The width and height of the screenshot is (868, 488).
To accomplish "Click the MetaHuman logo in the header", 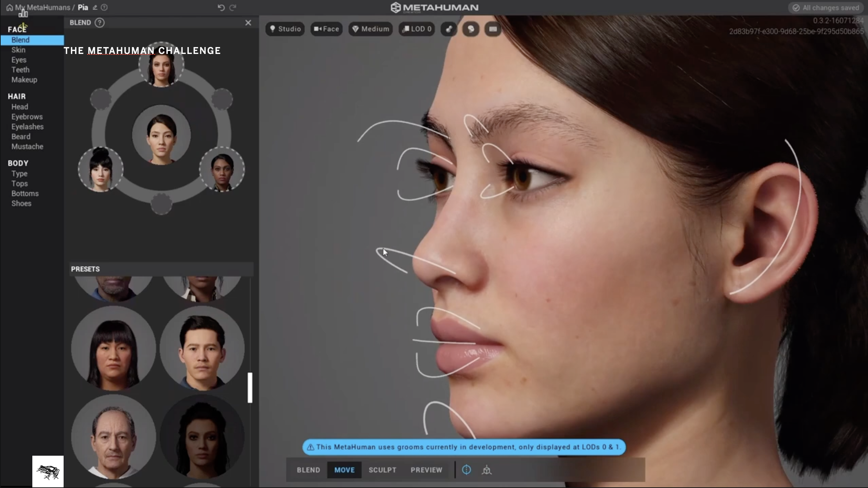I will [434, 8].
